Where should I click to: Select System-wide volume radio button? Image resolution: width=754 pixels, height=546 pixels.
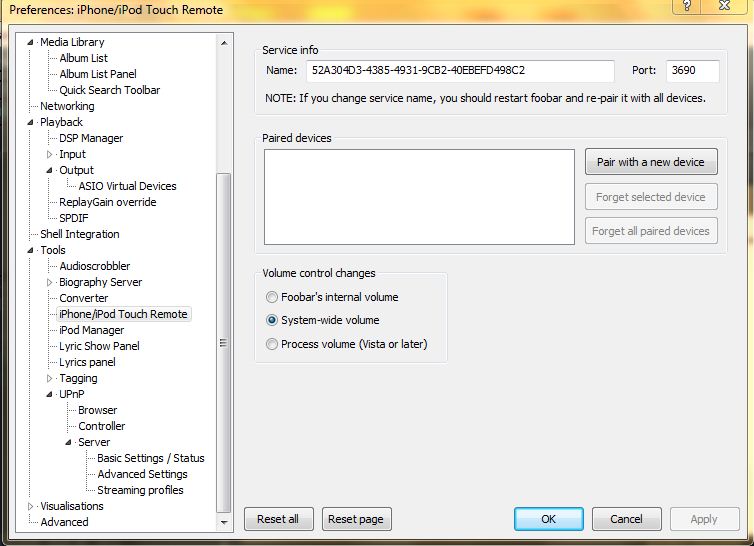coord(323,320)
